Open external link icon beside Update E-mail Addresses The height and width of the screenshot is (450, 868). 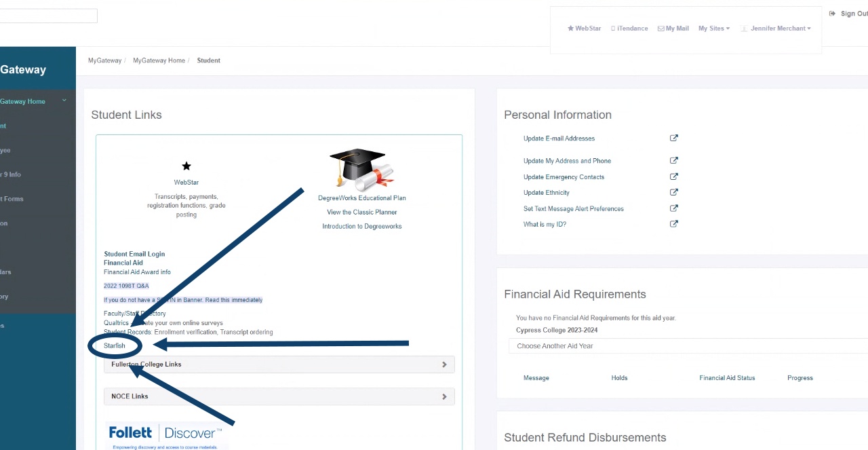673,138
